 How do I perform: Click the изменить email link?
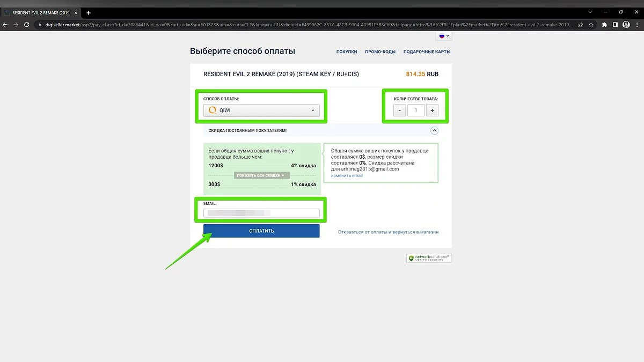[347, 175]
